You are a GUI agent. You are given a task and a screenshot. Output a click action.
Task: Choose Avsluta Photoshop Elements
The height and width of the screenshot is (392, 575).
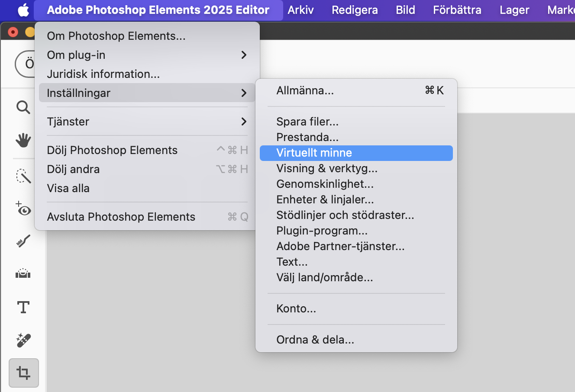click(147, 217)
